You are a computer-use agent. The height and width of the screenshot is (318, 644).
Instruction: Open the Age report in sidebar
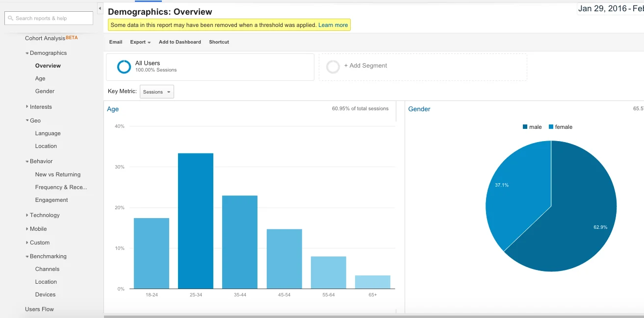click(x=40, y=78)
